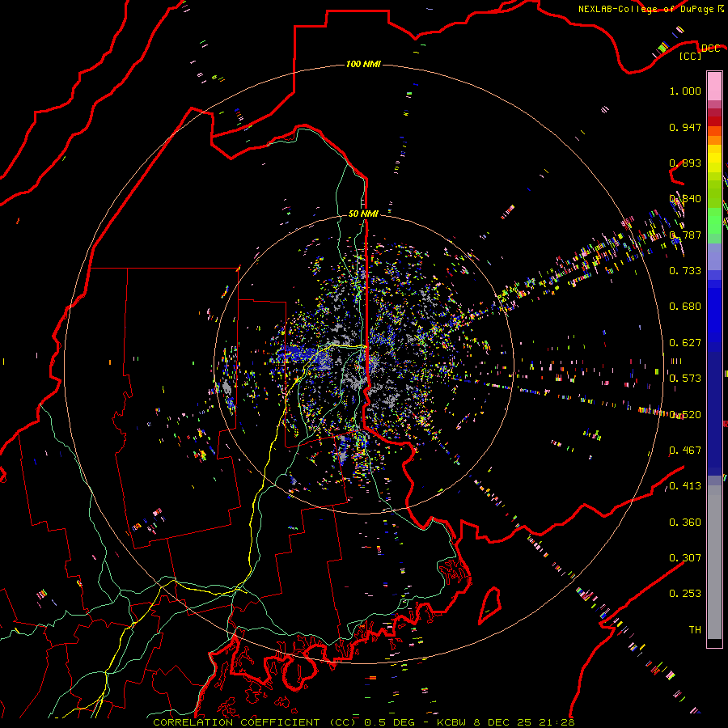Pick the dark navy color bar segment

point(714,408)
